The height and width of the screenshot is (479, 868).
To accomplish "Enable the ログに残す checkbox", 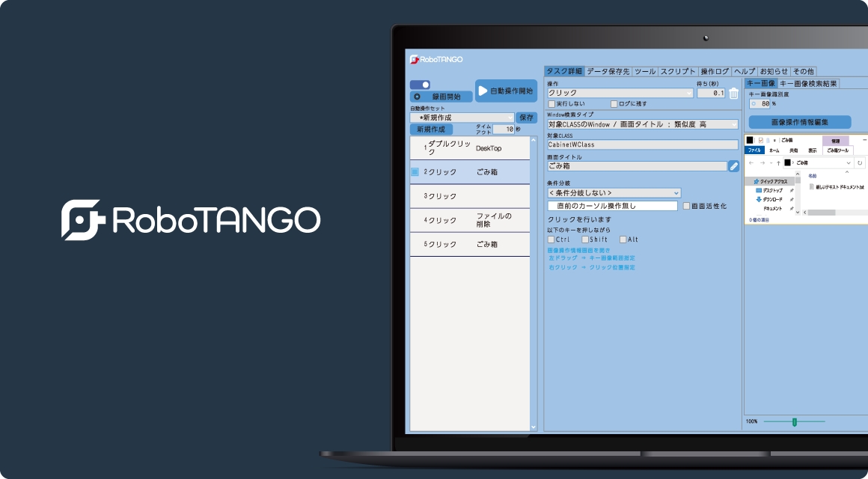I will click(x=614, y=104).
